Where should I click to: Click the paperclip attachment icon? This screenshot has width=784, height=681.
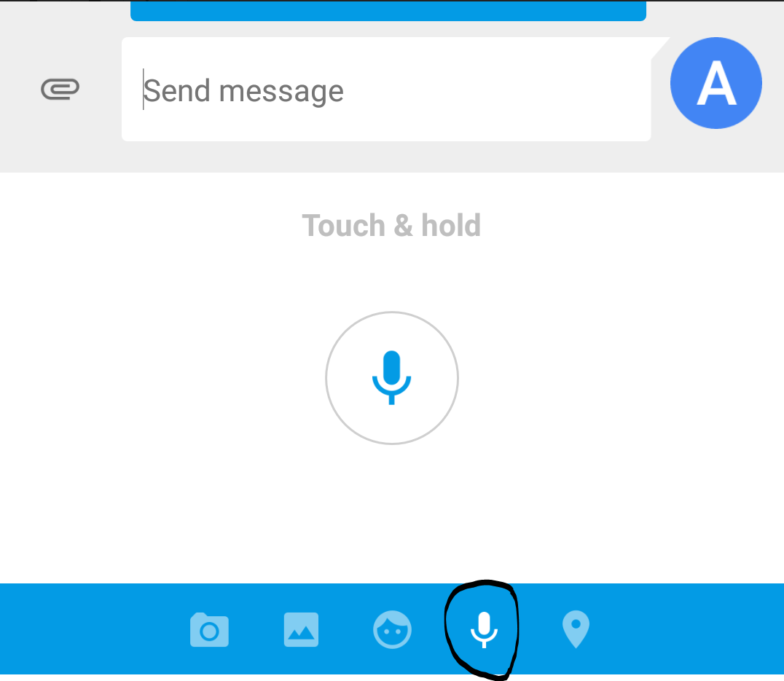click(x=60, y=89)
